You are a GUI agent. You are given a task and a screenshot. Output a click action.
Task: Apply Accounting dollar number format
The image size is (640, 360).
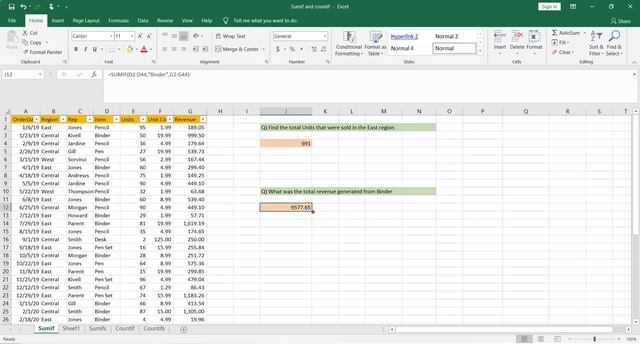[x=278, y=49]
